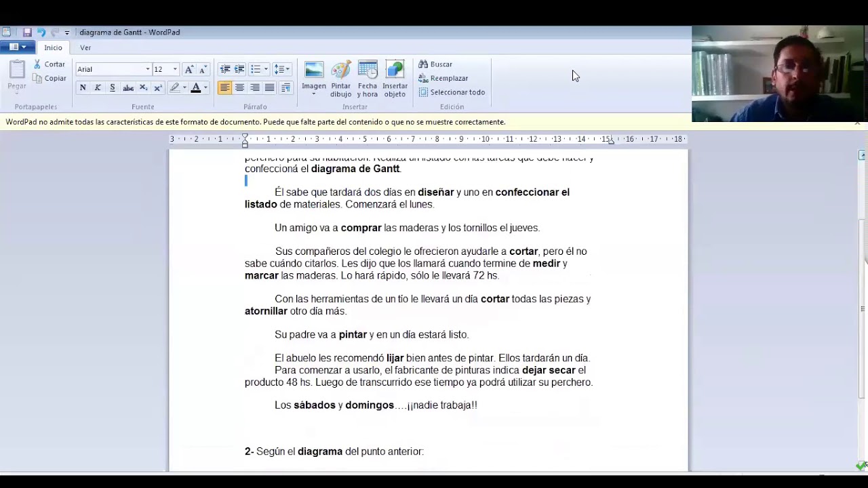This screenshot has width=868, height=488.
Task: Open Reemplazar dialog
Action: [443, 78]
